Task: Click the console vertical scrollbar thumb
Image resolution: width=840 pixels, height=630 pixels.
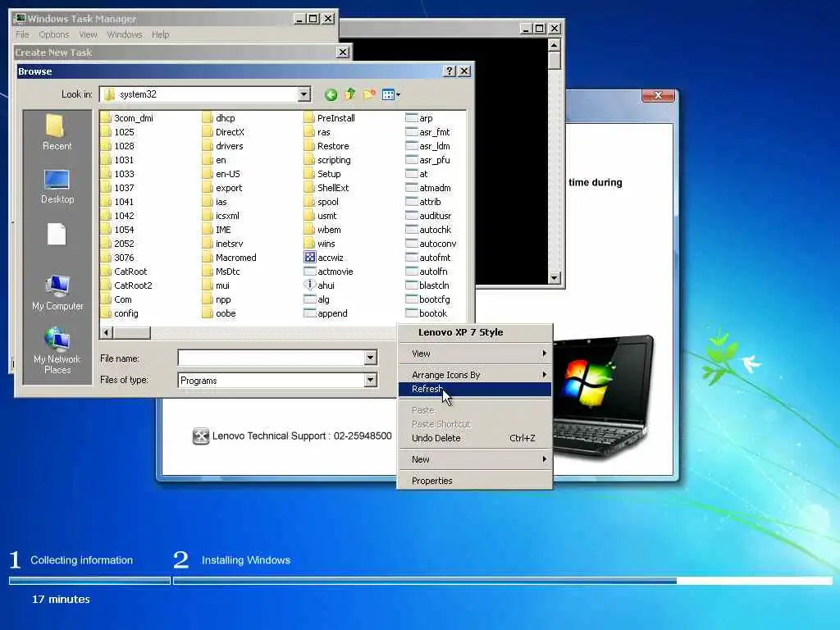Action: coord(555,60)
